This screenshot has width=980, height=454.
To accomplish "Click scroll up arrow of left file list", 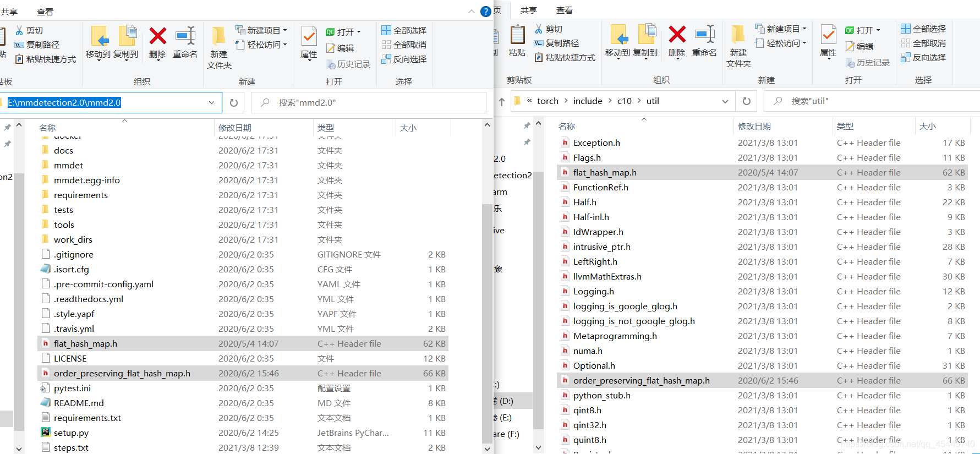I will (487, 125).
